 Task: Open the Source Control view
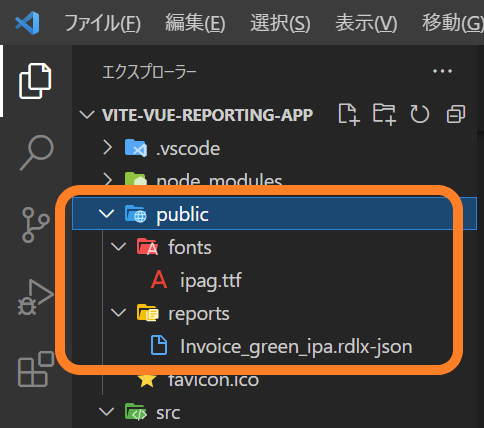click(35, 225)
